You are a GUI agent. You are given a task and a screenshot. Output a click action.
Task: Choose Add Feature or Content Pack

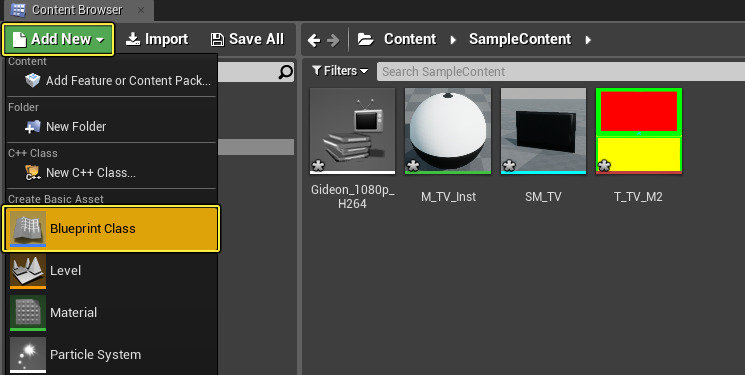[x=112, y=81]
